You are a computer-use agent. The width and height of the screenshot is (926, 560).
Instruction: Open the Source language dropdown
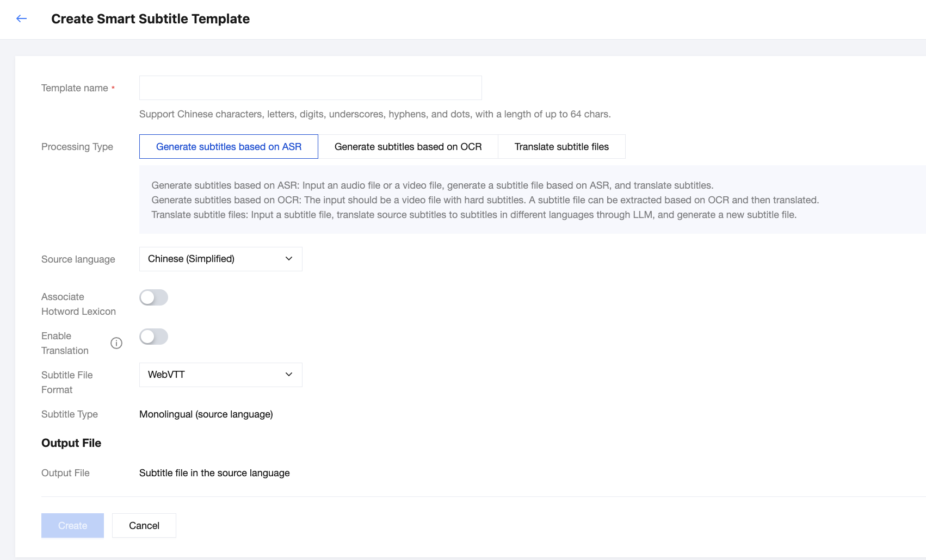[x=220, y=259]
